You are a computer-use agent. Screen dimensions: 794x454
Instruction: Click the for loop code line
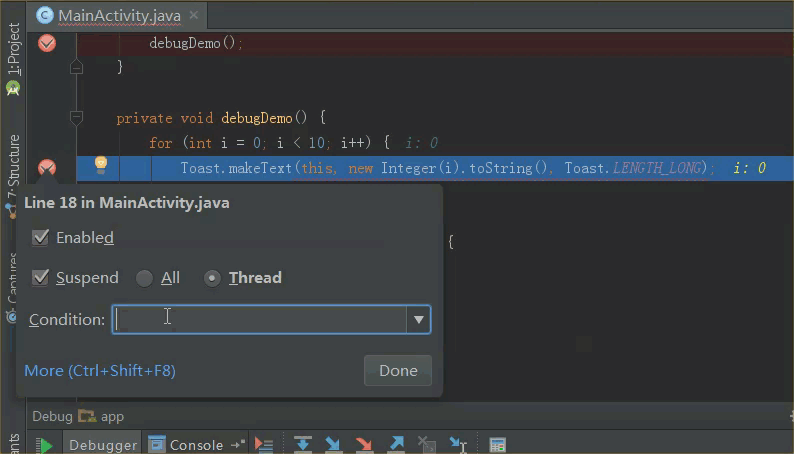(269, 143)
